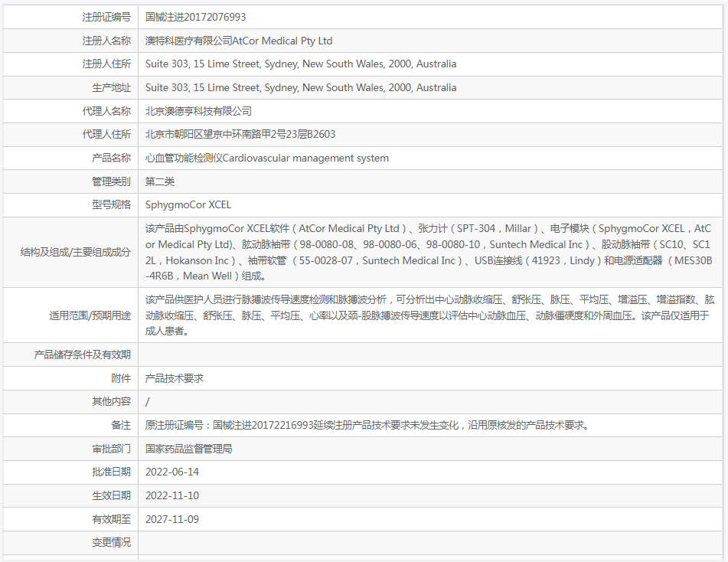The image size is (728, 562).
Task: Click registrant name AtCor Medical Pty Ltd
Action: tap(239, 41)
